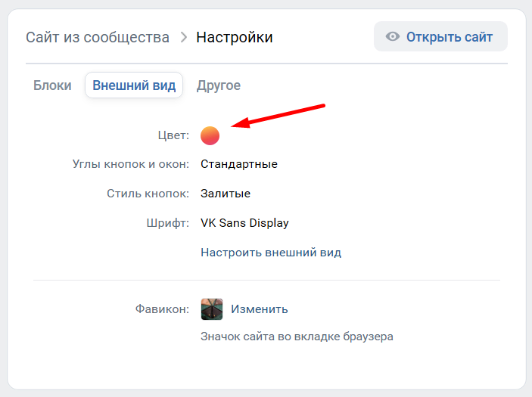Screen dimensions: 532x397
Task: Go back to Сайт из сообщества breadcrumb
Action: coord(98,37)
